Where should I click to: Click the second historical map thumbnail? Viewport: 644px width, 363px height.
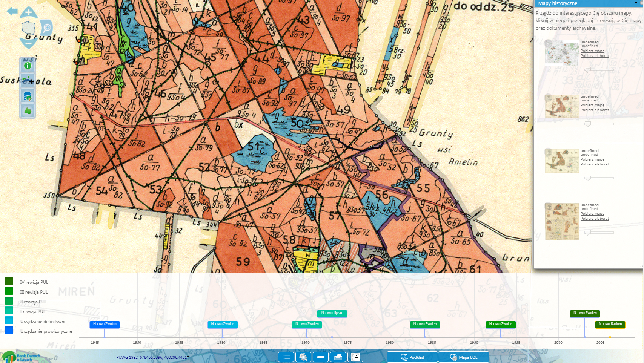[562, 106]
